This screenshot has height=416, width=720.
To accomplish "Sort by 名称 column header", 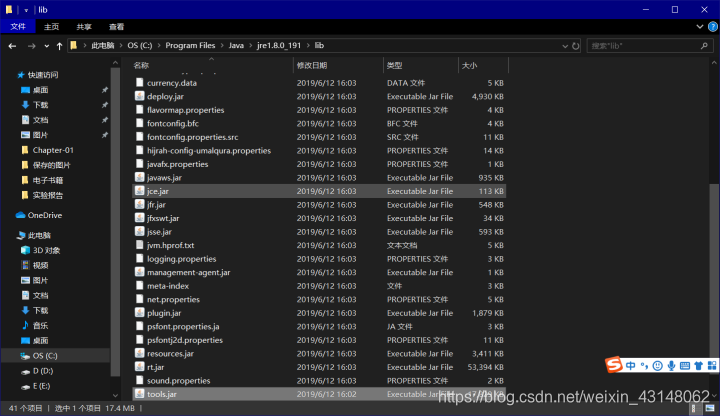I will pos(141,66).
